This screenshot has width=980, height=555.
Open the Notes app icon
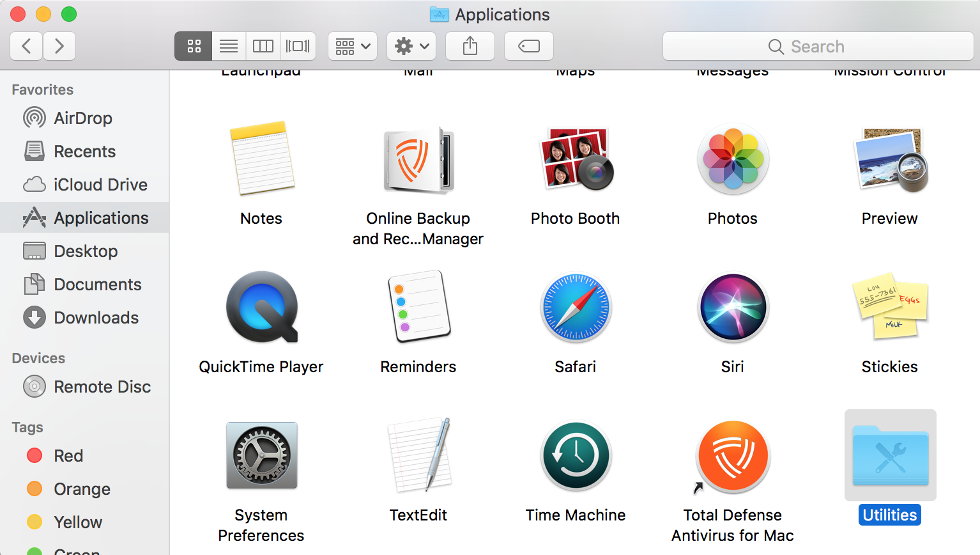261,159
